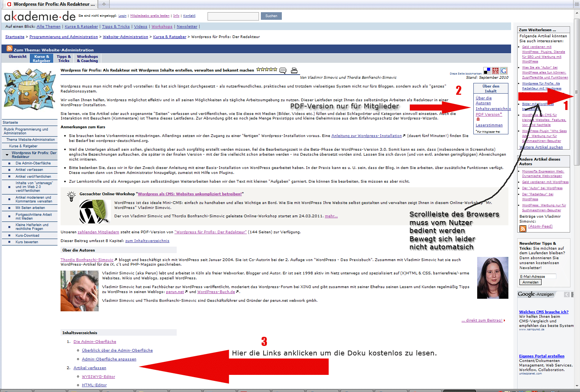Click the orange RSS icon beside Zum Thema
580x392 pixels.
tap(9, 49)
